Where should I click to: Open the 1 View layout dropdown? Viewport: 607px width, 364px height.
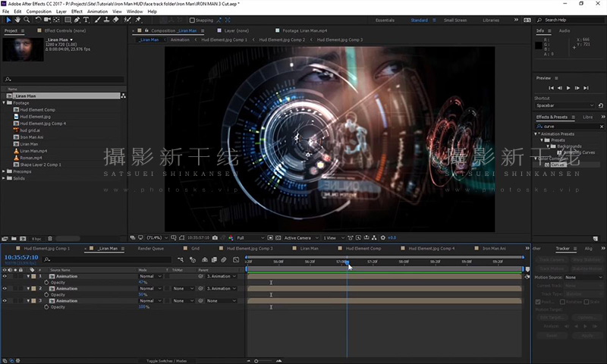tap(334, 238)
